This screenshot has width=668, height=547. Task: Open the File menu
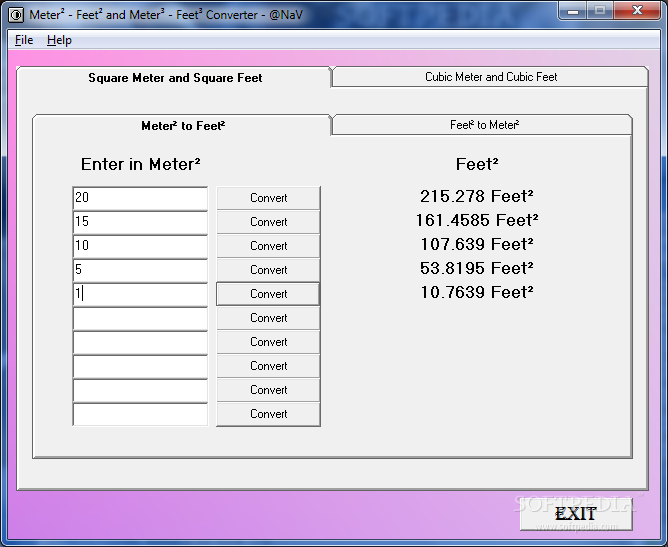[x=24, y=40]
